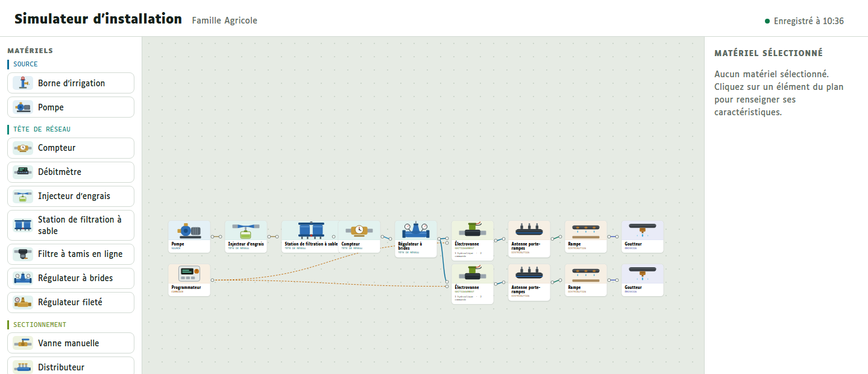Select the Régulateur fileté palette item
868x374 pixels.
(71, 302)
